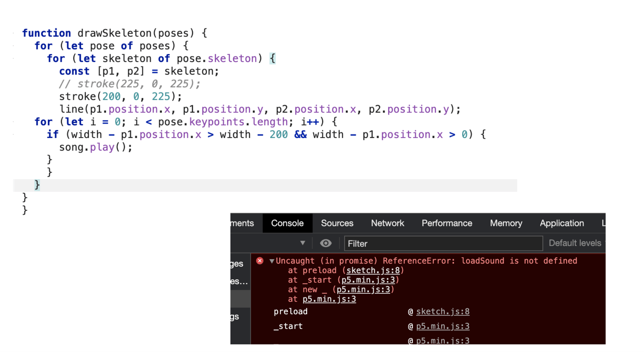
Task: Click sketch.js:8 beside the preload entry
Action: (443, 311)
